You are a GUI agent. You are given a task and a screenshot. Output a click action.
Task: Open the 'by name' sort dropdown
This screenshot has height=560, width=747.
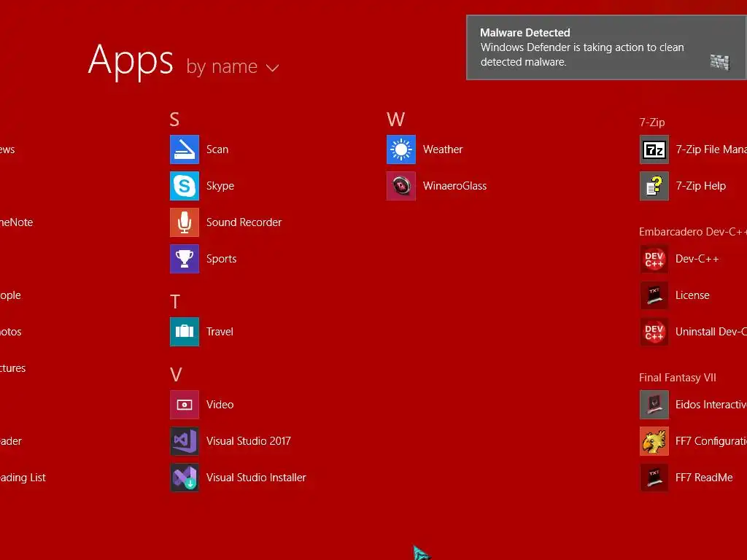(x=232, y=66)
